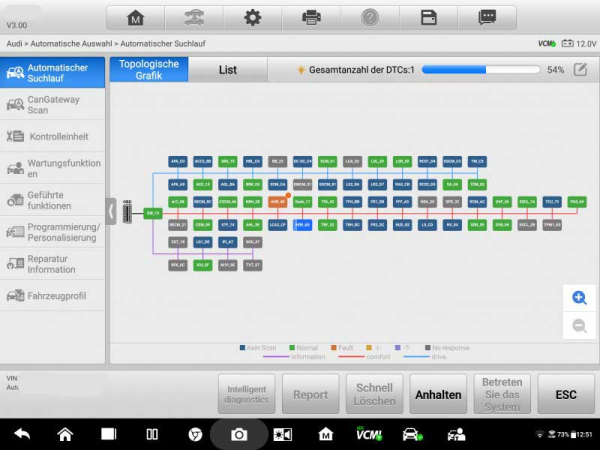The image size is (600, 450).
Task: Tap the Android back arrow
Action: click(x=22, y=434)
